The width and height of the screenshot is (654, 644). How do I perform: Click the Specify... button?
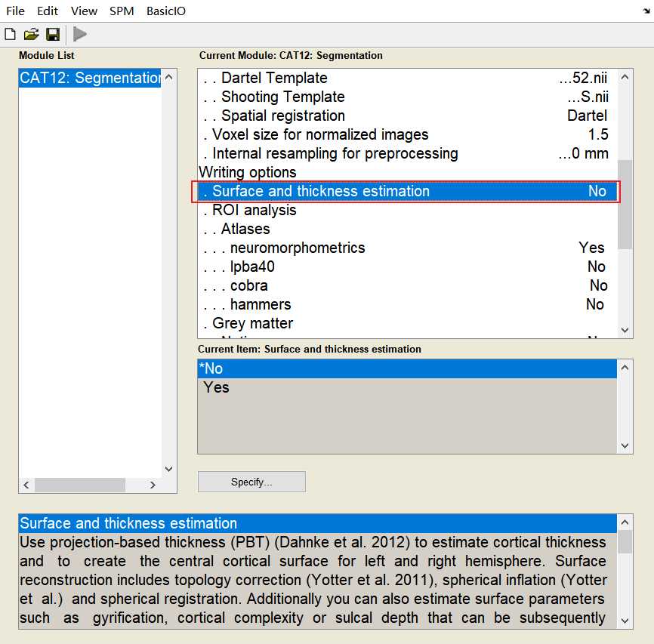pos(251,482)
